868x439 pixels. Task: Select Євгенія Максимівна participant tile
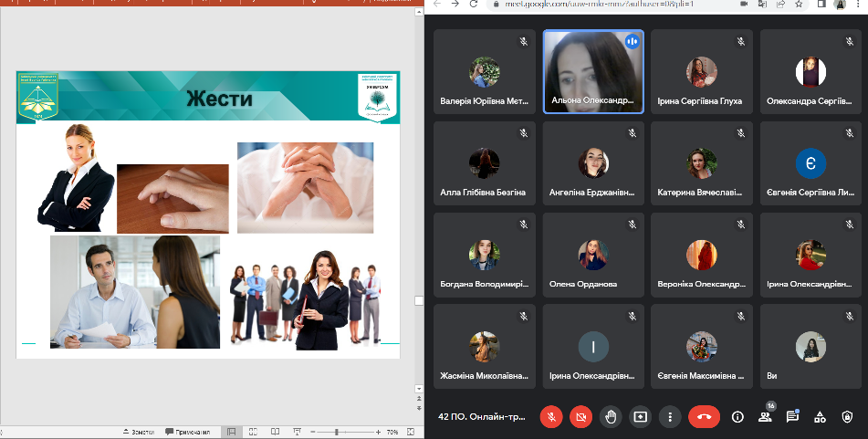point(702,347)
